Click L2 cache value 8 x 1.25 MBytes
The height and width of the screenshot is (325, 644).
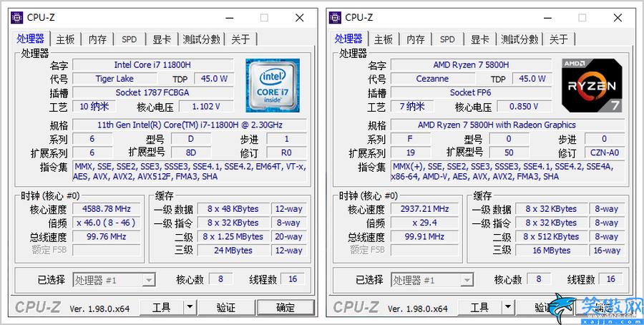tap(233, 237)
